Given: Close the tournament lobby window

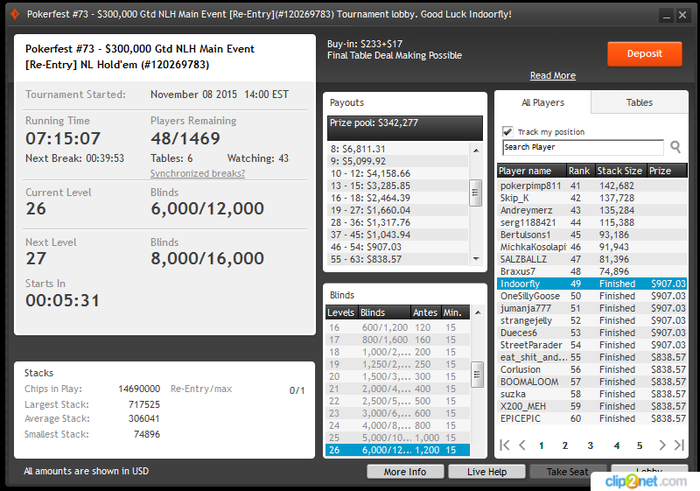Looking at the screenshot, I should click(x=683, y=16).
